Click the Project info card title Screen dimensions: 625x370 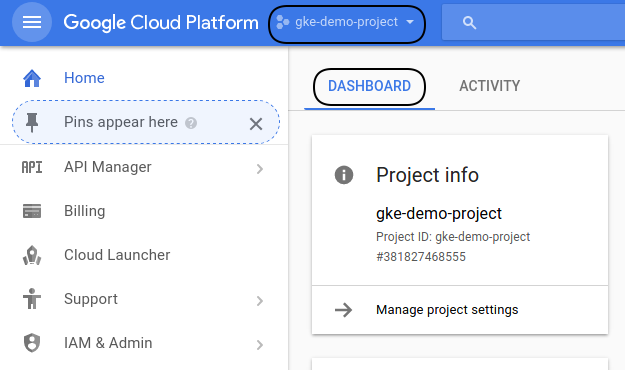428,175
